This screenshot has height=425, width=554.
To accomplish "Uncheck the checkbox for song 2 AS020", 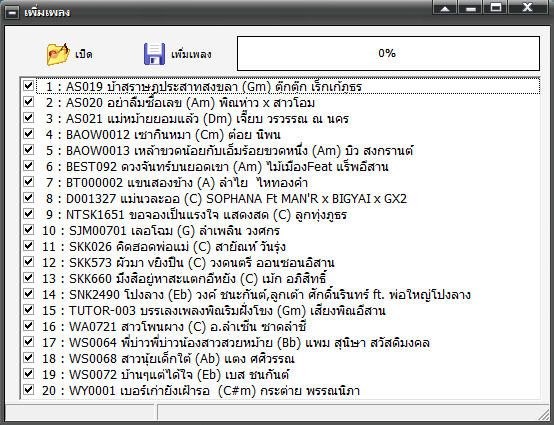I will [28, 102].
